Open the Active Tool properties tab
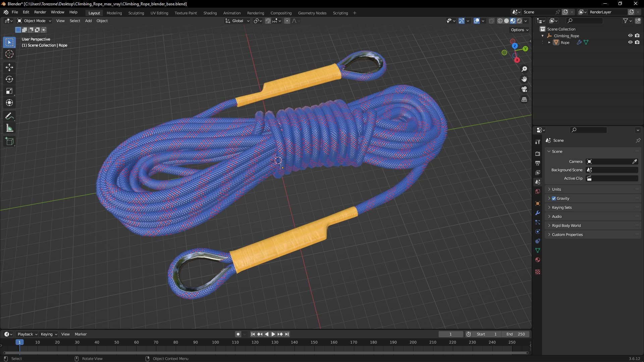The image size is (644, 362). pyautogui.click(x=538, y=142)
